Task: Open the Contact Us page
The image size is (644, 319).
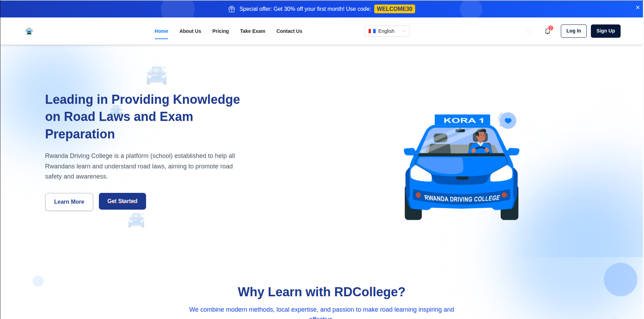Action: pos(289,31)
